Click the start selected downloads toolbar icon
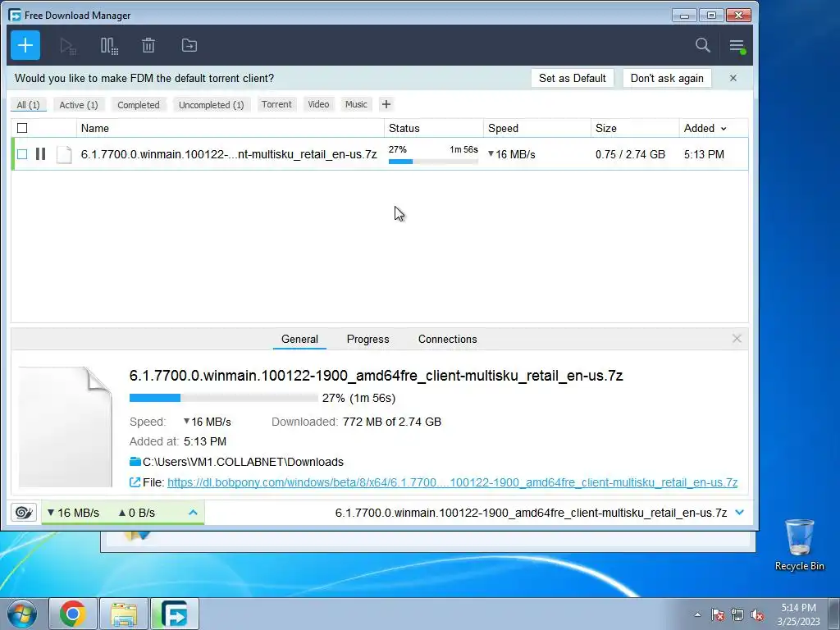The height and width of the screenshot is (630, 840). (x=67, y=46)
